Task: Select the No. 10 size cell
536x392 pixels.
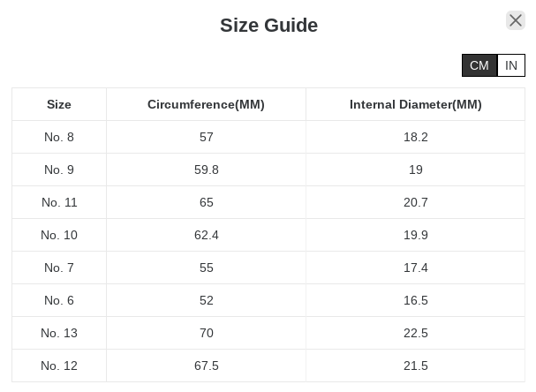Action: pos(59,235)
